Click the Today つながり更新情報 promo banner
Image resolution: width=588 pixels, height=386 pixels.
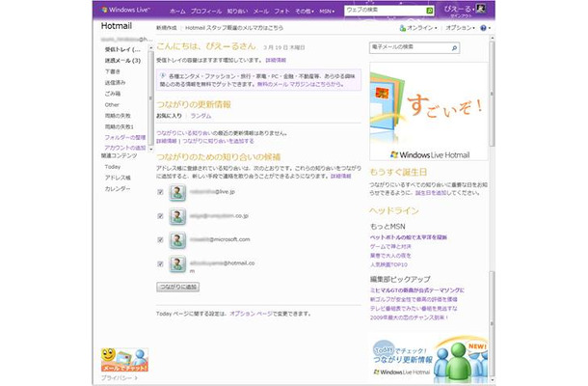429,359
